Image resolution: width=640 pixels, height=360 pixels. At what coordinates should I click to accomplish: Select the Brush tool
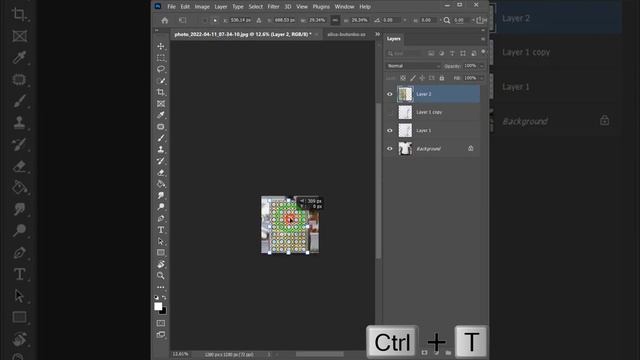161,138
